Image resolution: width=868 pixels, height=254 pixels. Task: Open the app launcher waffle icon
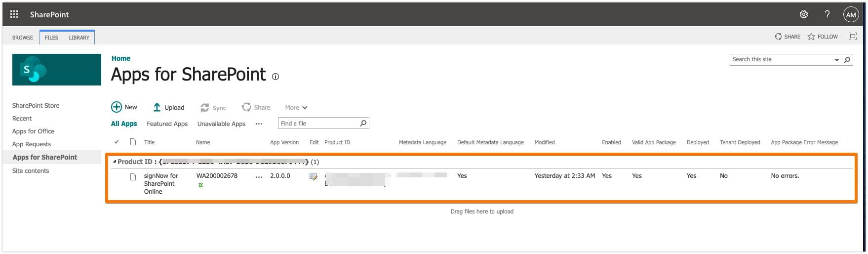point(14,14)
